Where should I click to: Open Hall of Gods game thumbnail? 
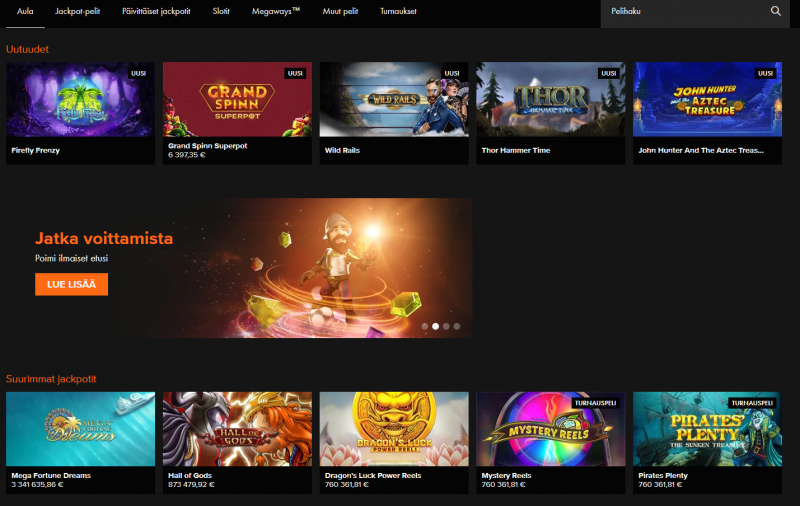[237, 429]
